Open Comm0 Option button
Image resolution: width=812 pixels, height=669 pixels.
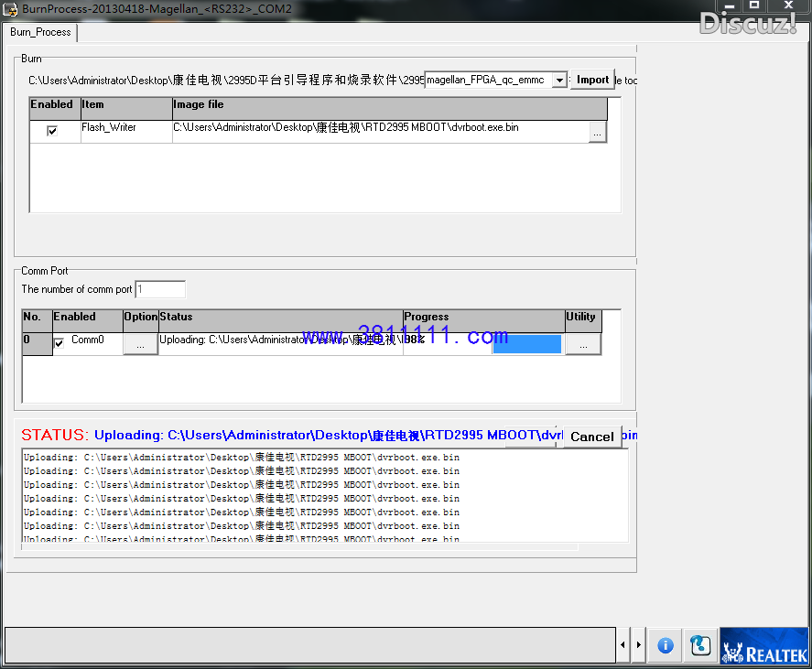click(140, 344)
